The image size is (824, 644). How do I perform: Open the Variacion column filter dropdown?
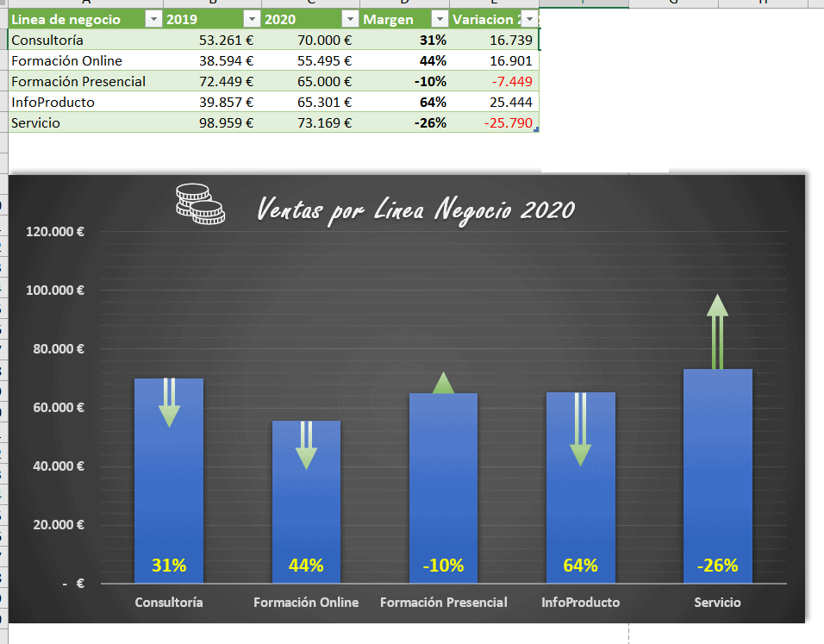[x=530, y=20]
